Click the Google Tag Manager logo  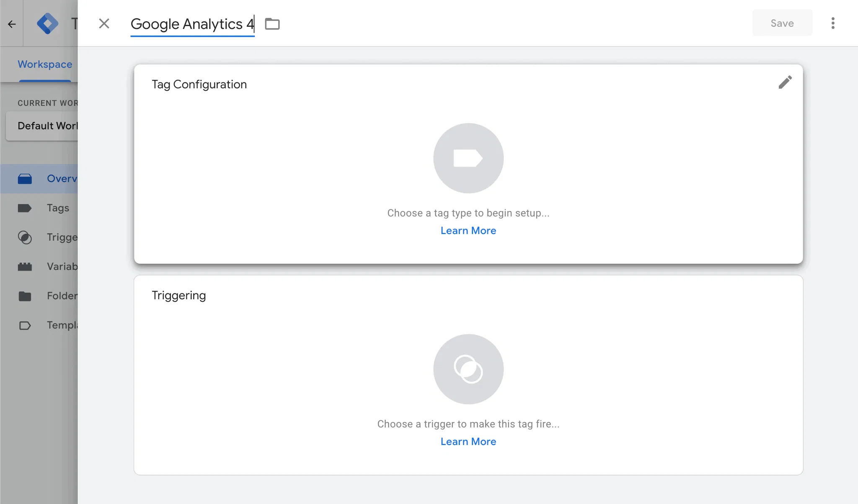pos(47,23)
